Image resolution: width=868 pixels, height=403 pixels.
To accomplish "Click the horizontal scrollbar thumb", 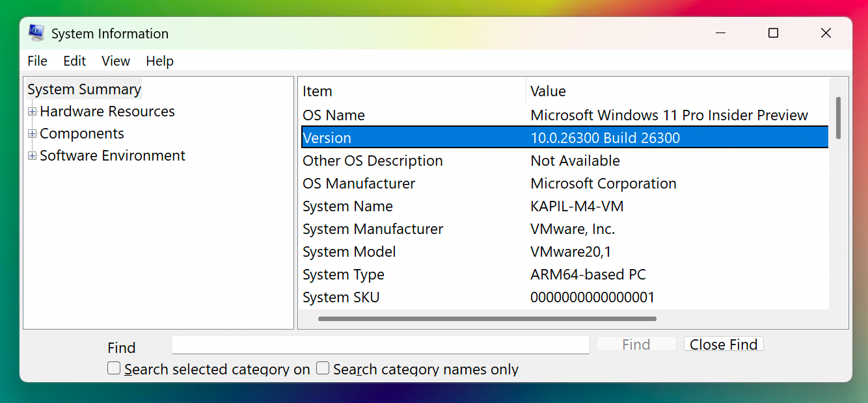I will point(487,319).
